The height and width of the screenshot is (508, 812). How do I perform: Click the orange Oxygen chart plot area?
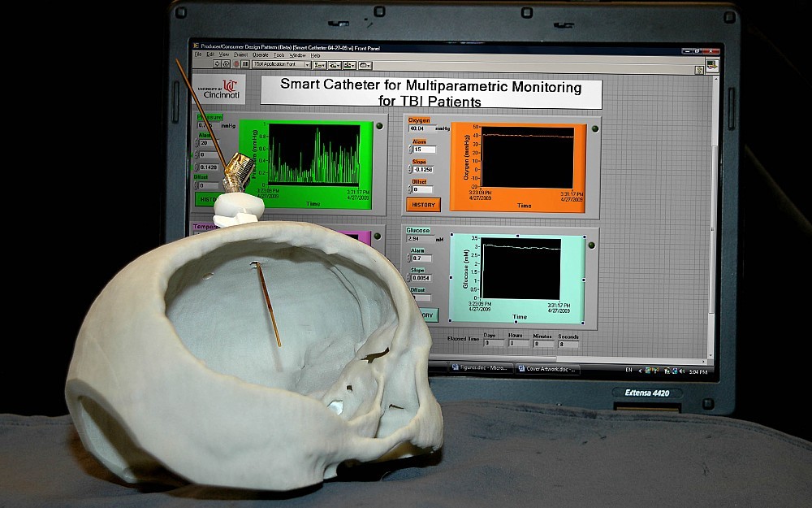coord(527,157)
